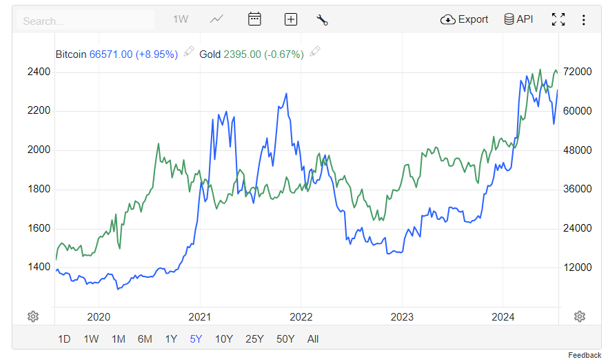Export chart data via cloud button

coord(464,19)
